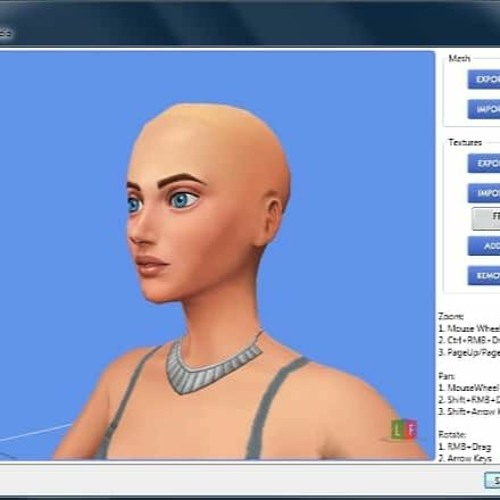500x500 pixels.
Task: Click the Zoom instructions heading
Action: [x=451, y=316]
